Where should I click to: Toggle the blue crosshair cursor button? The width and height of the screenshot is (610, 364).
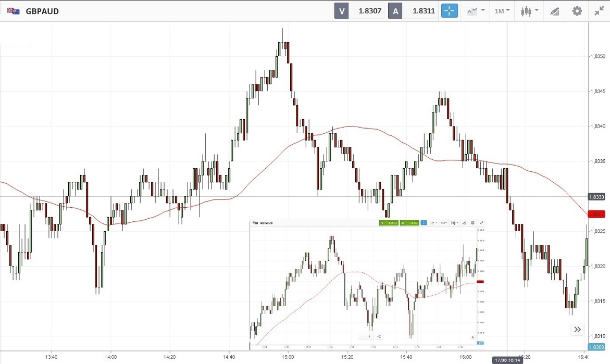tap(449, 11)
